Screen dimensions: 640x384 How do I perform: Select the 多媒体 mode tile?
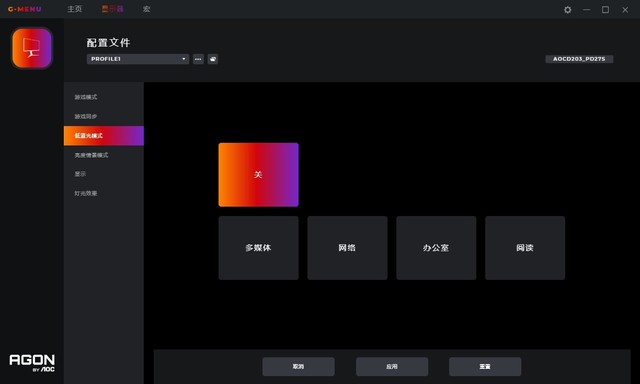click(x=258, y=248)
